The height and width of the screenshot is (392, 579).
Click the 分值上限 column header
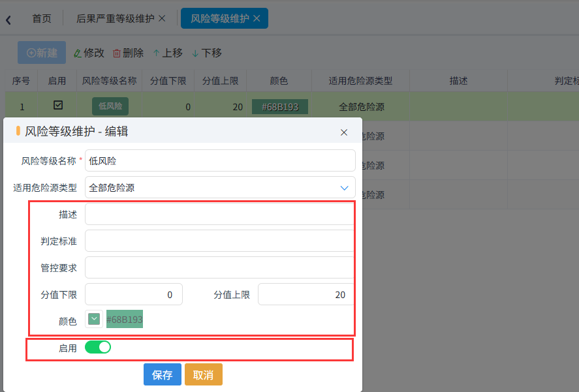[220, 81]
